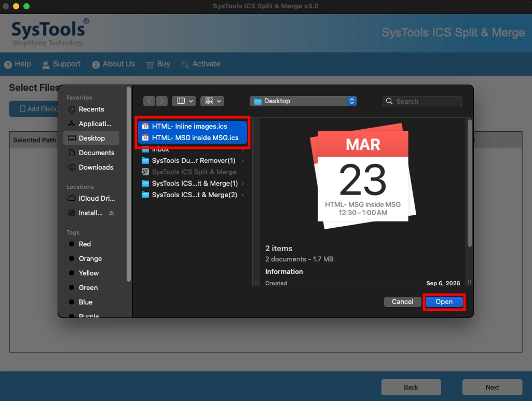This screenshot has height=401, width=532.
Task: Click the MAR 23 calendar preview thumbnail
Action: point(363,176)
